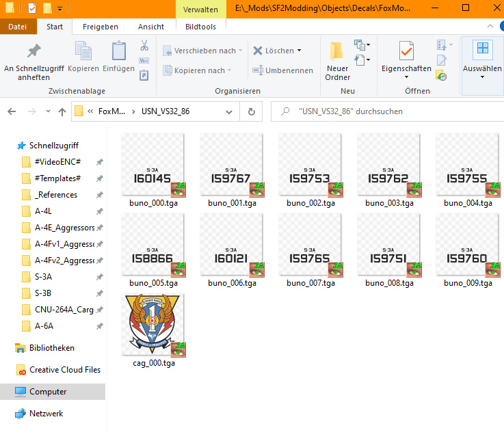
Task: Click the FoxM... breadcrumb segment
Action: [111, 111]
